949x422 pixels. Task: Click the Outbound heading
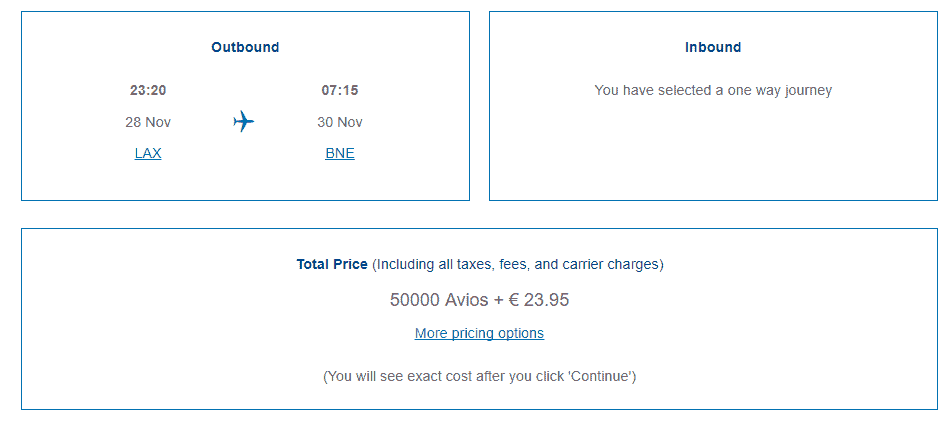coord(245,47)
